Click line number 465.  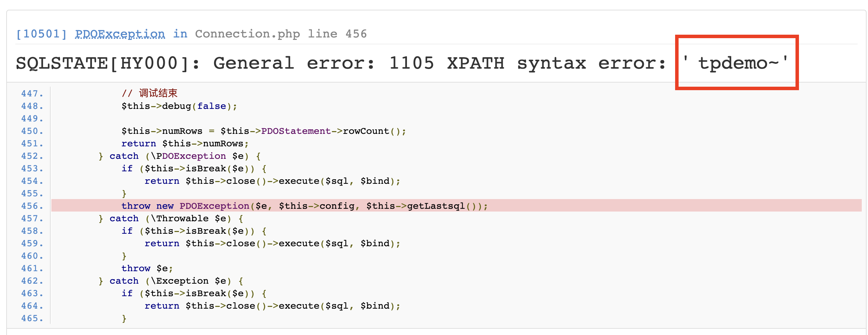pyautogui.click(x=32, y=318)
